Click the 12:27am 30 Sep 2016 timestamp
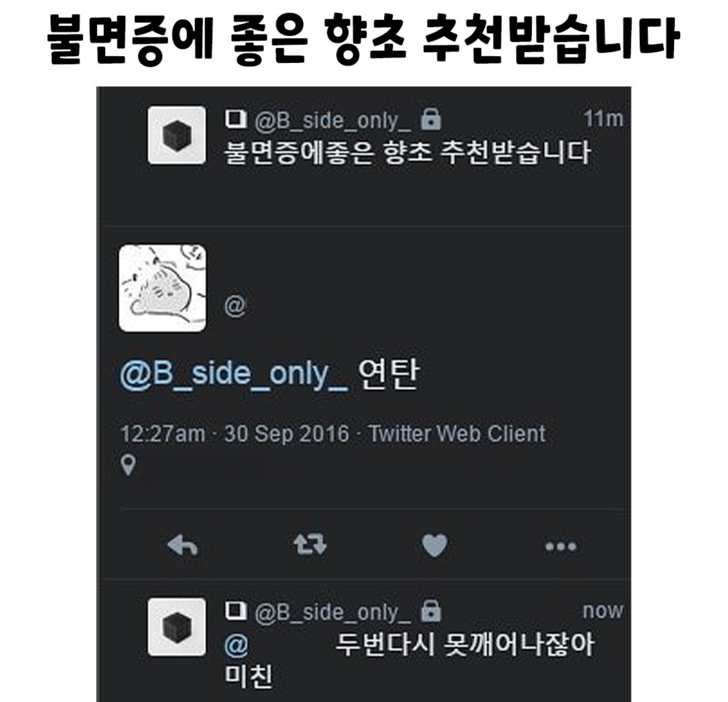 235,434
